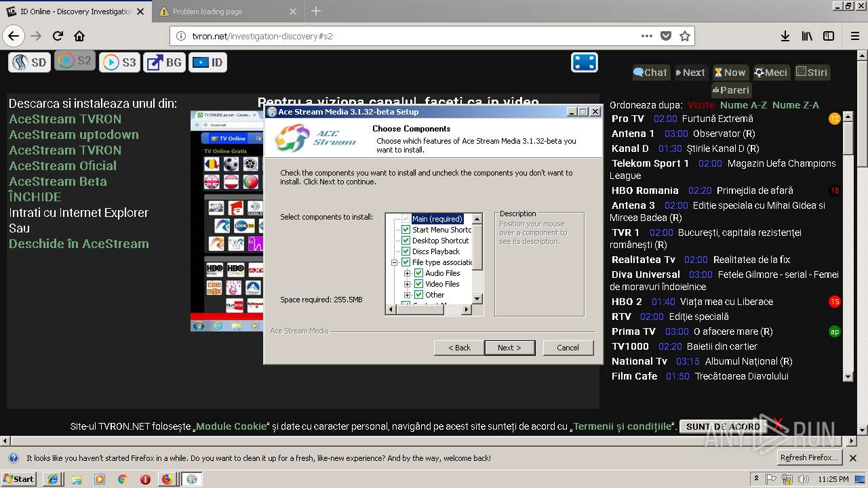Uncheck Start Menu Shortcuts component

click(x=406, y=230)
